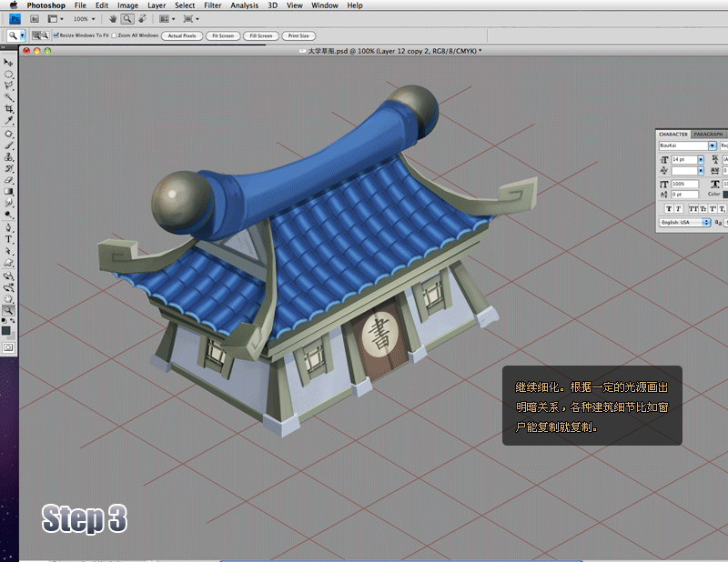
Task: Open the Filter menu
Action: tap(213, 5)
